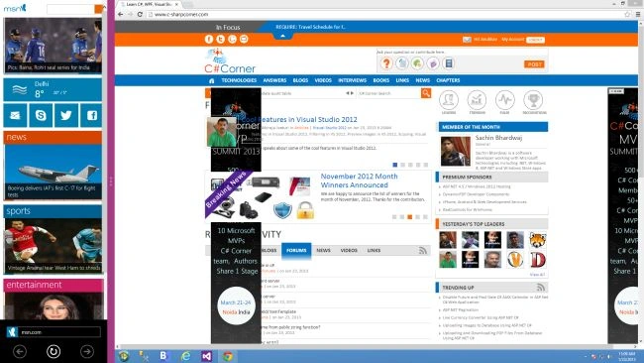
Task: Click the tiger avatar in top leaders
Action: 538,240
